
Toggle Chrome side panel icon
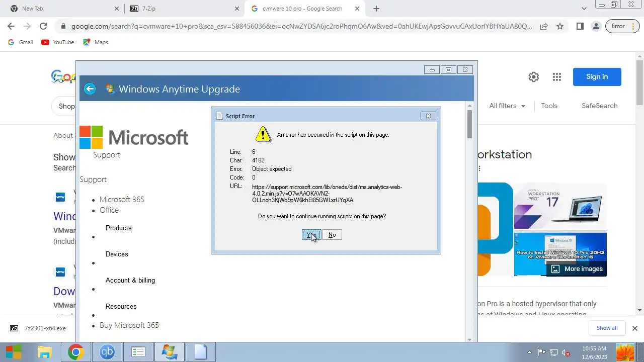pos(580,26)
